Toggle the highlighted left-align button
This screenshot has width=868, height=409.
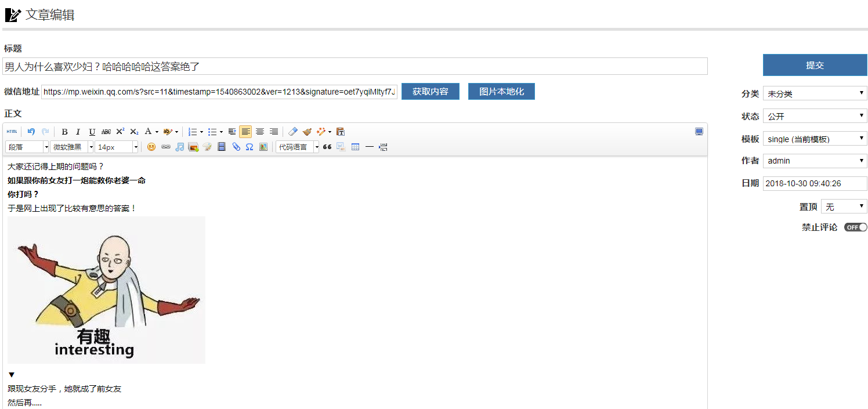pos(246,132)
